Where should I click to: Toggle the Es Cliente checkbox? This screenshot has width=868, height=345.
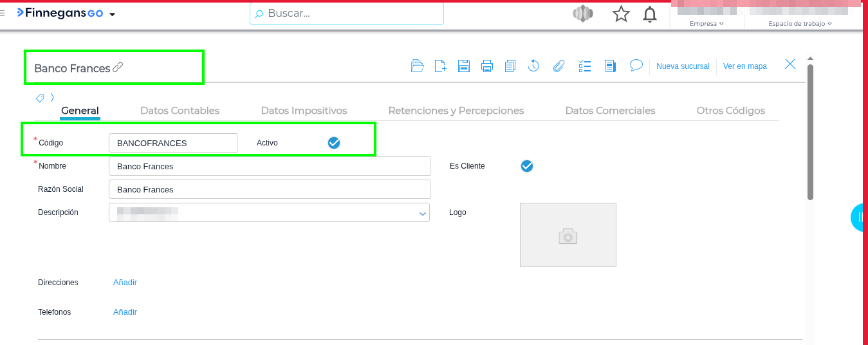(x=527, y=166)
